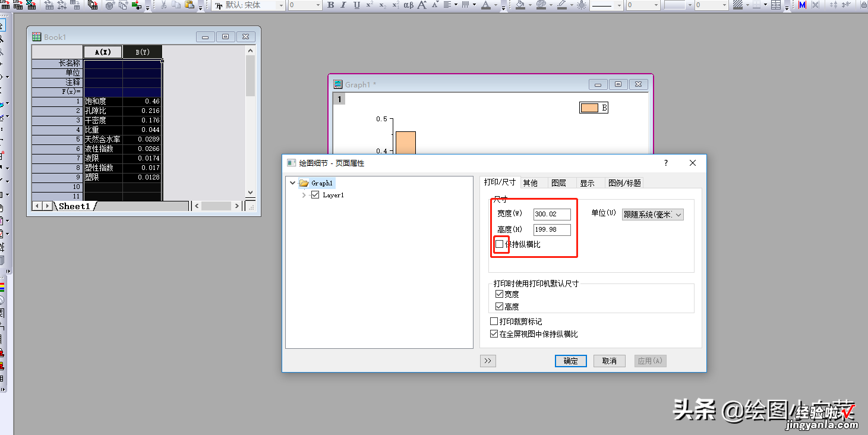Click the 宽度 width input field
This screenshot has height=435, width=868.
pyautogui.click(x=552, y=214)
